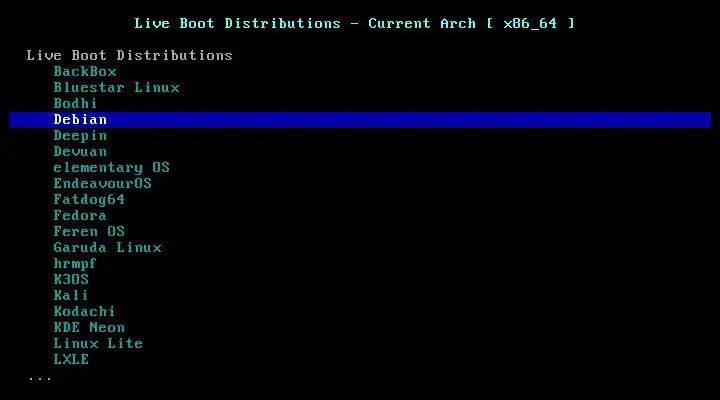Select the Linux Lite option
This screenshot has width=720, height=400.
(98, 344)
